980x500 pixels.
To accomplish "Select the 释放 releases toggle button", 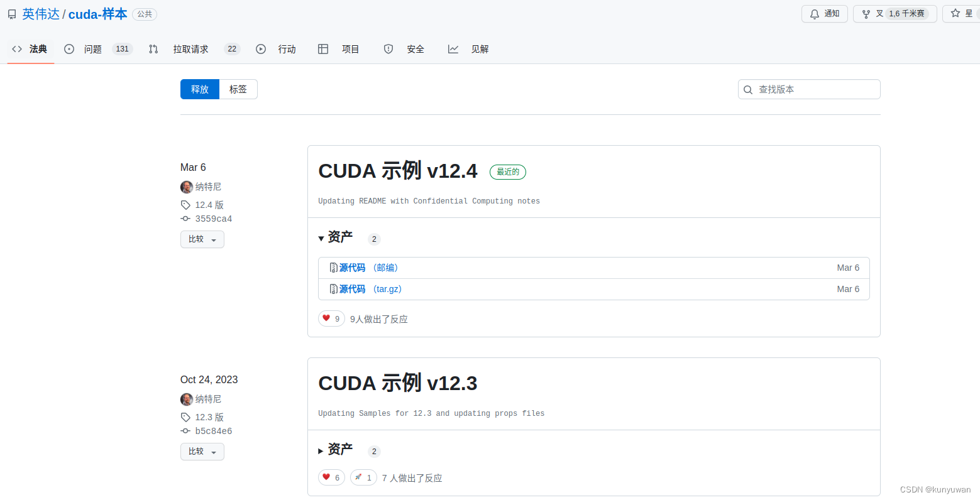I will [200, 89].
